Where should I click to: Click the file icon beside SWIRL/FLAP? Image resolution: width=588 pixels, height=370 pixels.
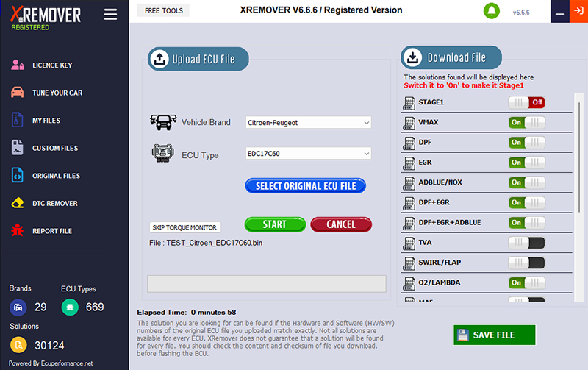pyautogui.click(x=409, y=263)
